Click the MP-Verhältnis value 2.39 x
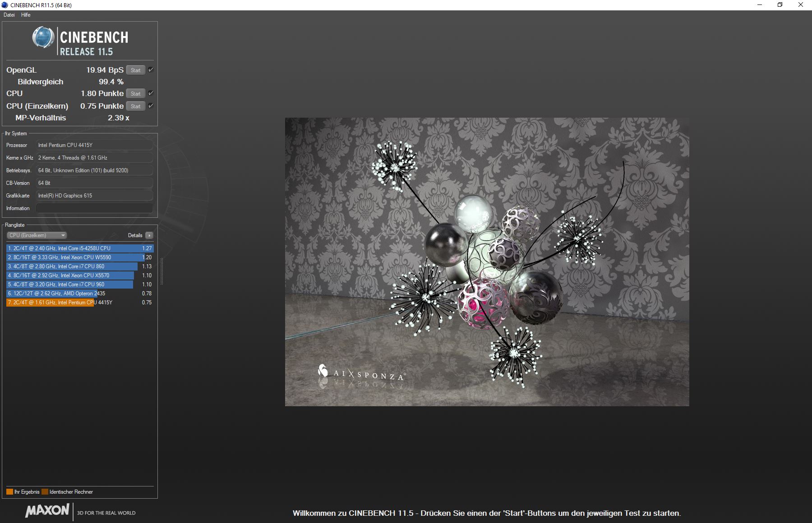This screenshot has width=812, height=523. (119, 118)
